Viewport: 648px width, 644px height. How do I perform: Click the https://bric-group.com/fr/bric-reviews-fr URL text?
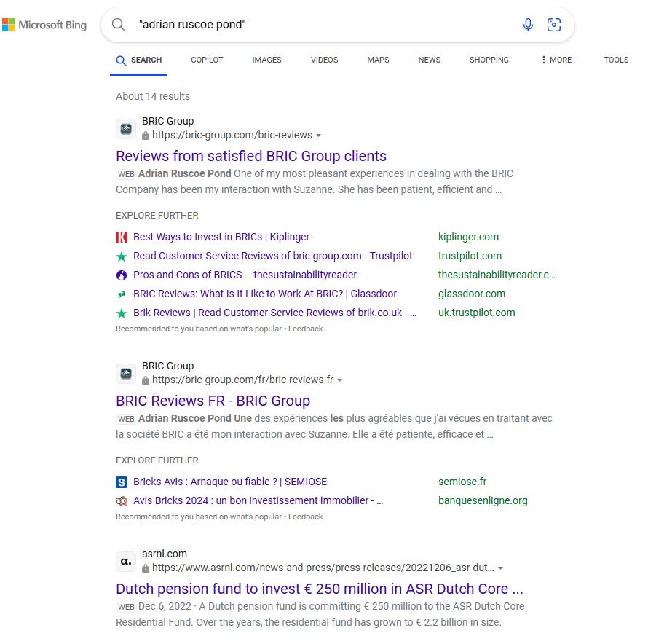click(242, 380)
